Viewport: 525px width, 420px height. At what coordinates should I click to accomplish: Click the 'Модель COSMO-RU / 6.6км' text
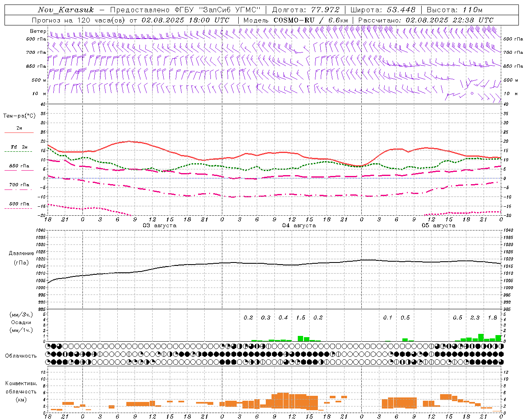tap(296, 20)
